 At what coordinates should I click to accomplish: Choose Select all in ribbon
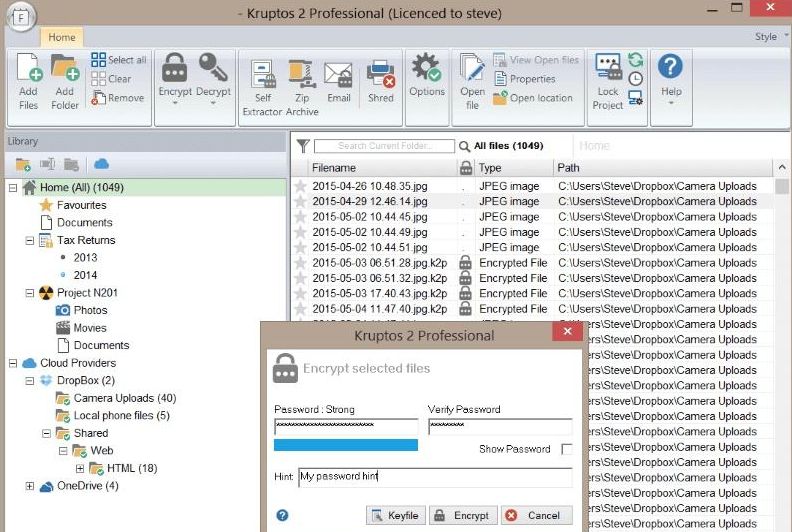119,60
